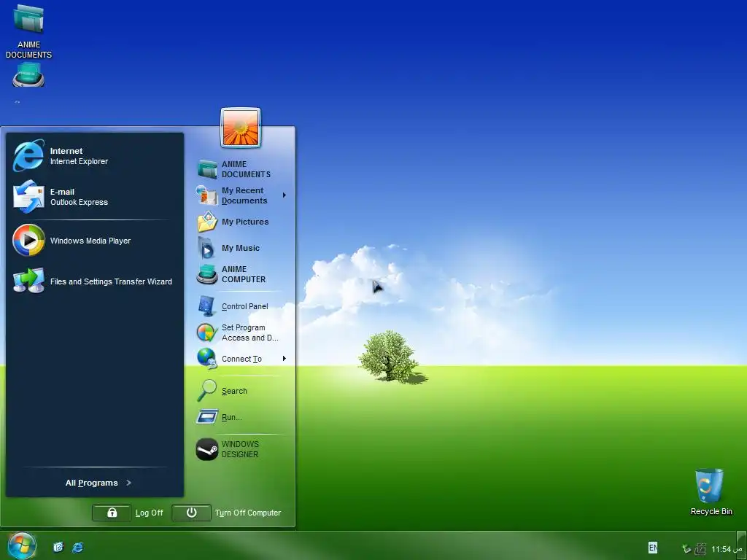
Task: Select the Recycle Bin desktop icon
Action: tap(709, 485)
